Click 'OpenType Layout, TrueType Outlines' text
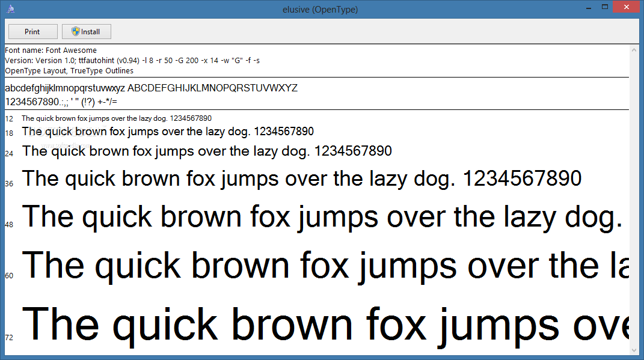Screen dimensions: 644x360 (69, 70)
